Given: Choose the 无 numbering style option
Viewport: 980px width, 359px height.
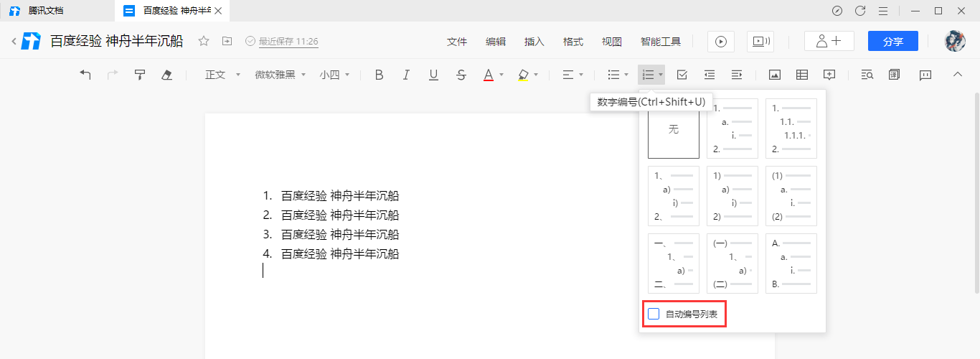Looking at the screenshot, I should click(x=673, y=129).
